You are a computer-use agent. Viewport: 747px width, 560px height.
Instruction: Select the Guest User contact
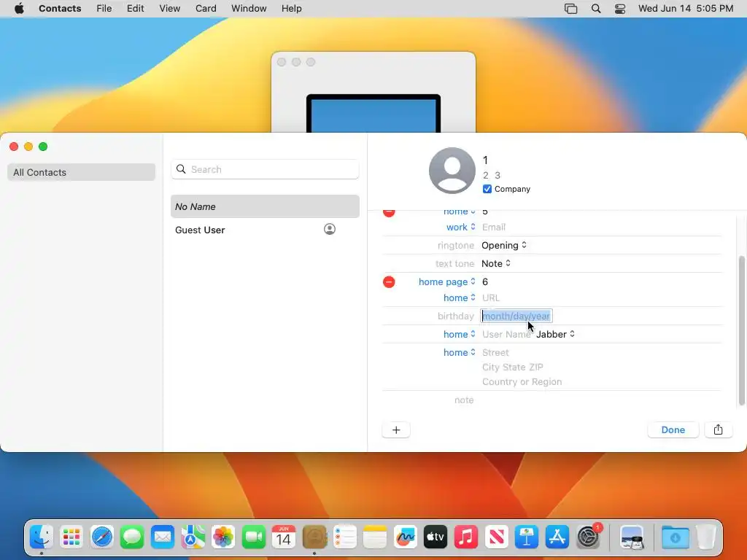[265, 230]
